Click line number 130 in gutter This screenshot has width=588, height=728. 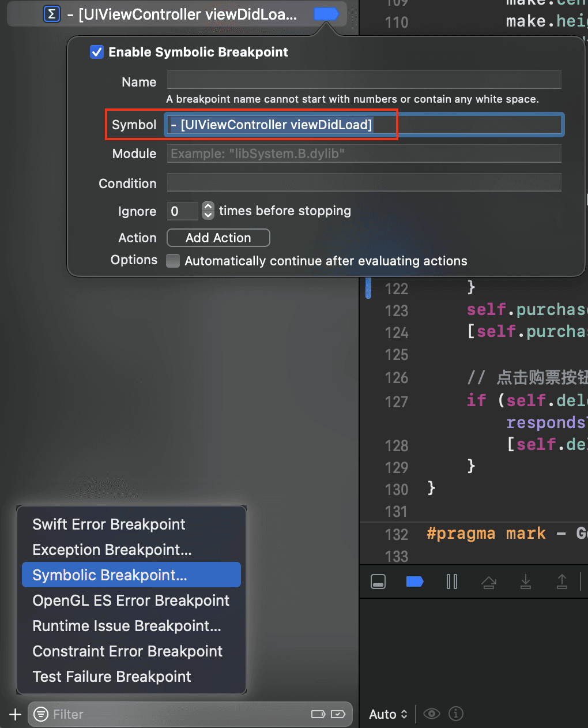pyautogui.click(x=397, y=490)
